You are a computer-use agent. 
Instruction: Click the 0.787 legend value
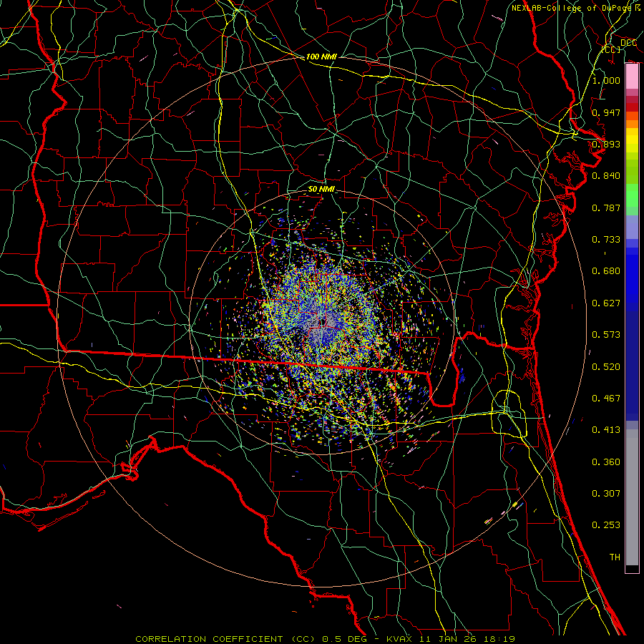point(606,208)
